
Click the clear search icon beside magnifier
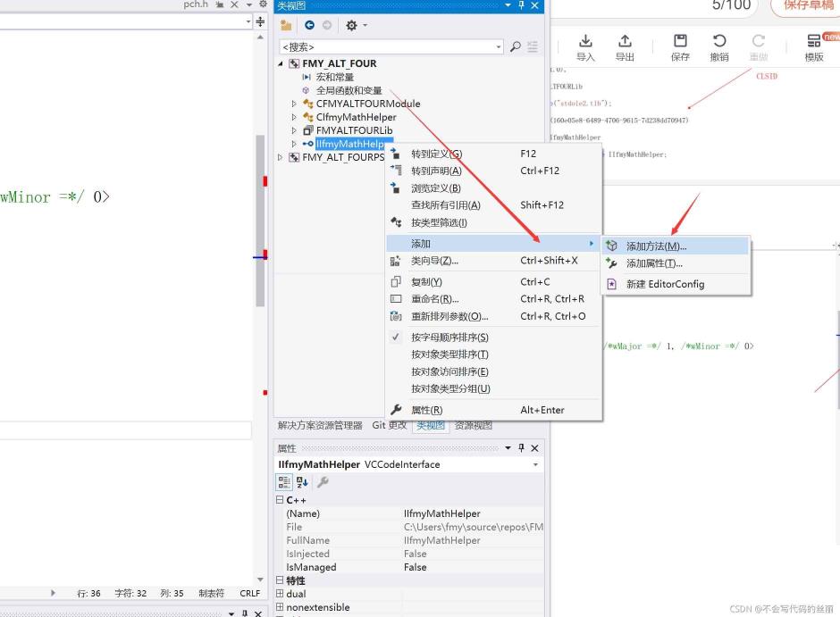[x=533, y=46]
